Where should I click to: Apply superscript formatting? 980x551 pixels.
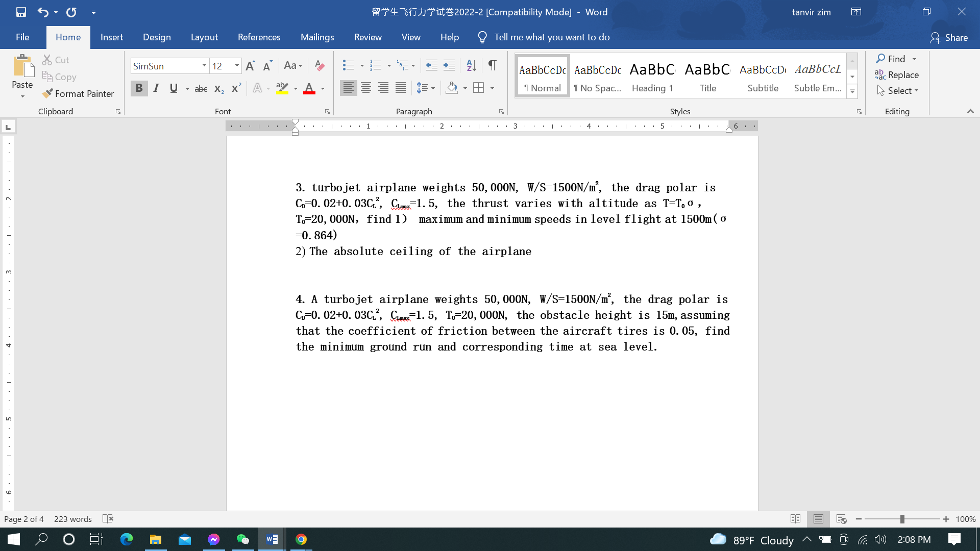[x=235, y=88]
